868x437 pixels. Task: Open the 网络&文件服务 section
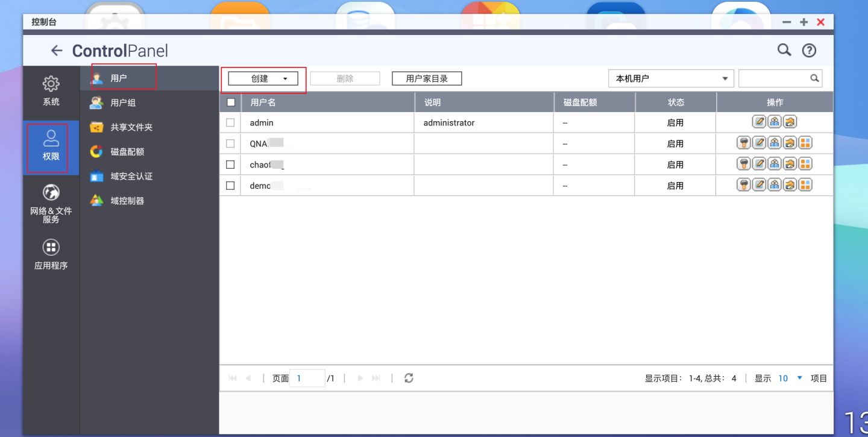click(51, 204)
